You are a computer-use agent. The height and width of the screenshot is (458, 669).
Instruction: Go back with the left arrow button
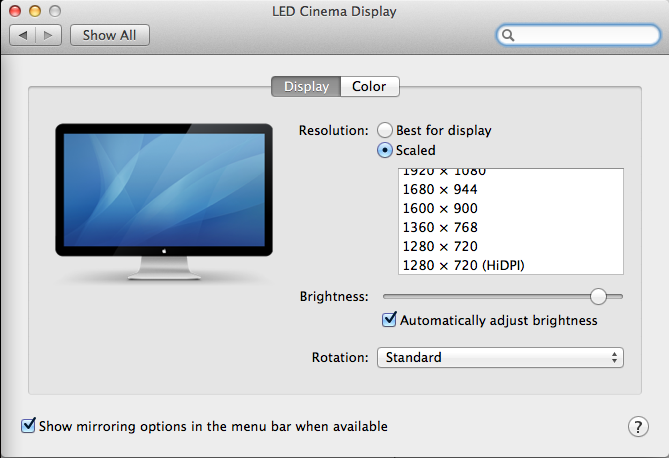[23, 35]
